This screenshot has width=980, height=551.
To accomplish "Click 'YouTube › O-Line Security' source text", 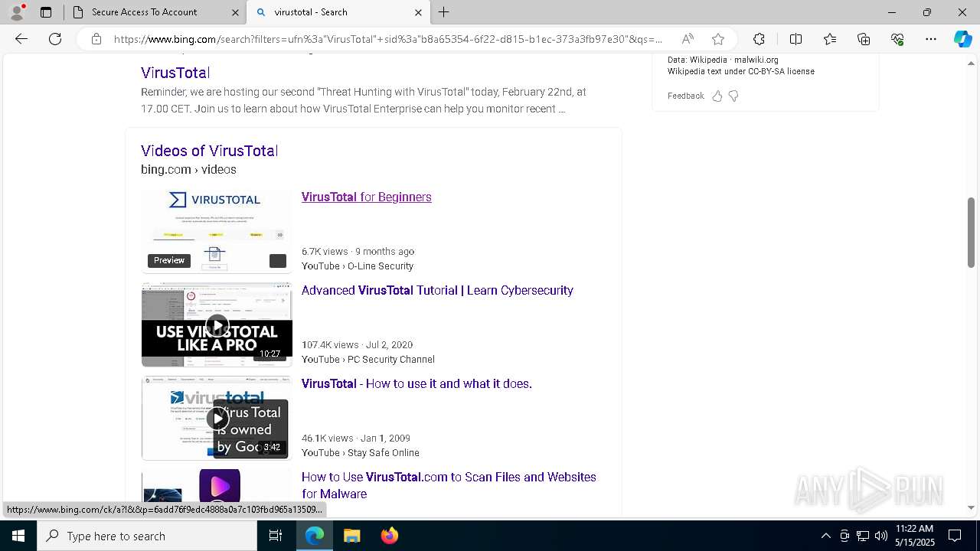I will coord(358,266).
